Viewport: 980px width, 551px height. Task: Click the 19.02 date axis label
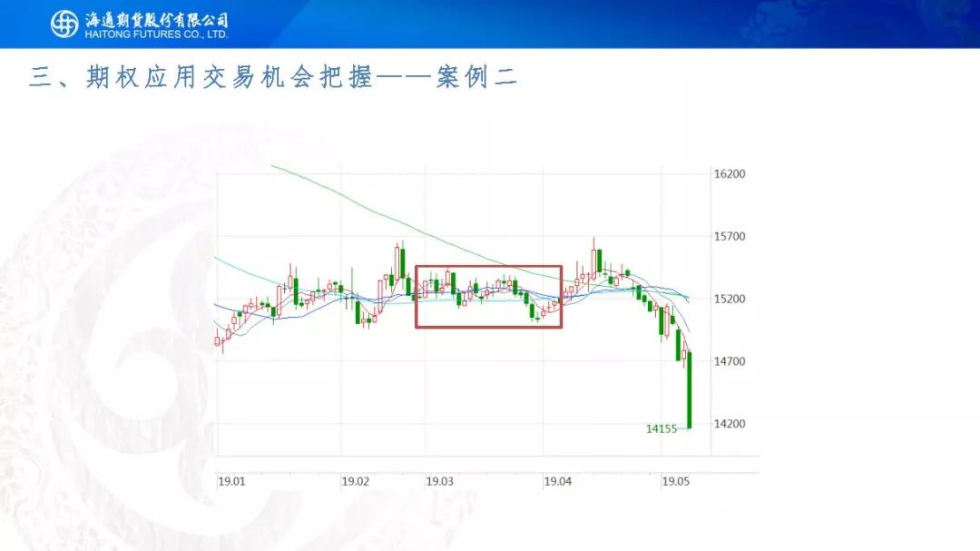pyautogui.click(x=355, y=482)
